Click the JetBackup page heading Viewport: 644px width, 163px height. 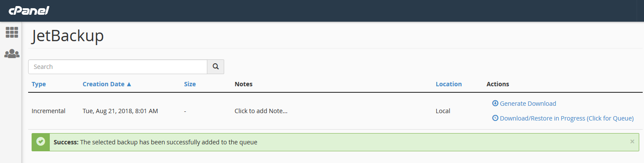point(68,36)
